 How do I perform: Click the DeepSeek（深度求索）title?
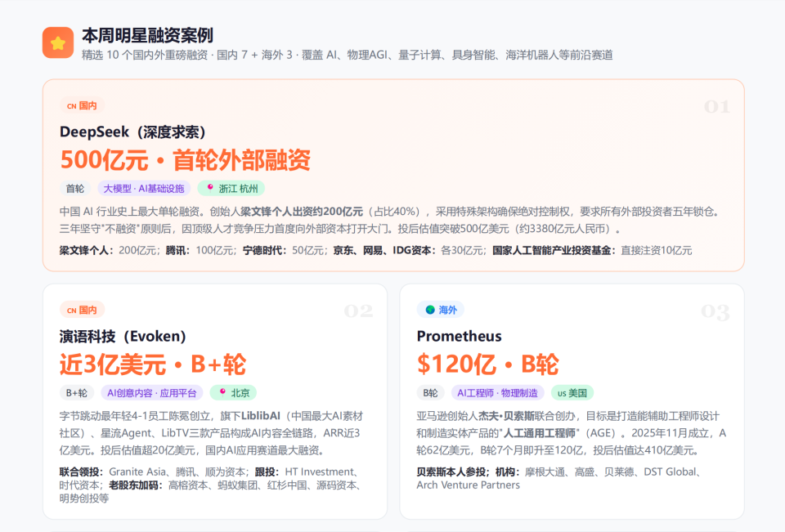132,132
